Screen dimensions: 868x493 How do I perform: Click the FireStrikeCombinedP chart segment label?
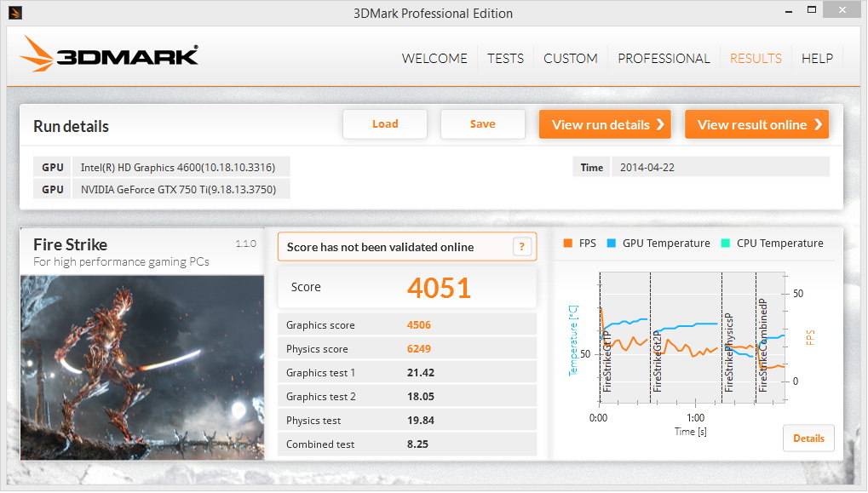coord(763,346)
